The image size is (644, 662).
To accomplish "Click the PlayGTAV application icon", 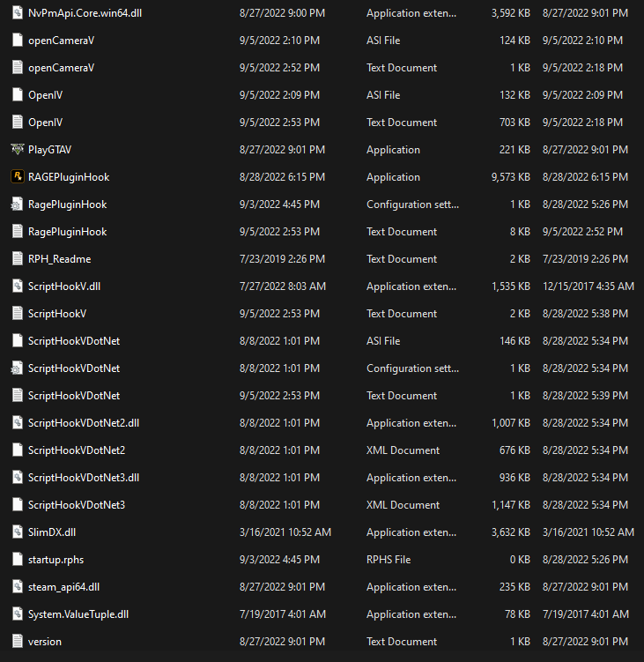I will pyautogui.click(x=18, y=150).
